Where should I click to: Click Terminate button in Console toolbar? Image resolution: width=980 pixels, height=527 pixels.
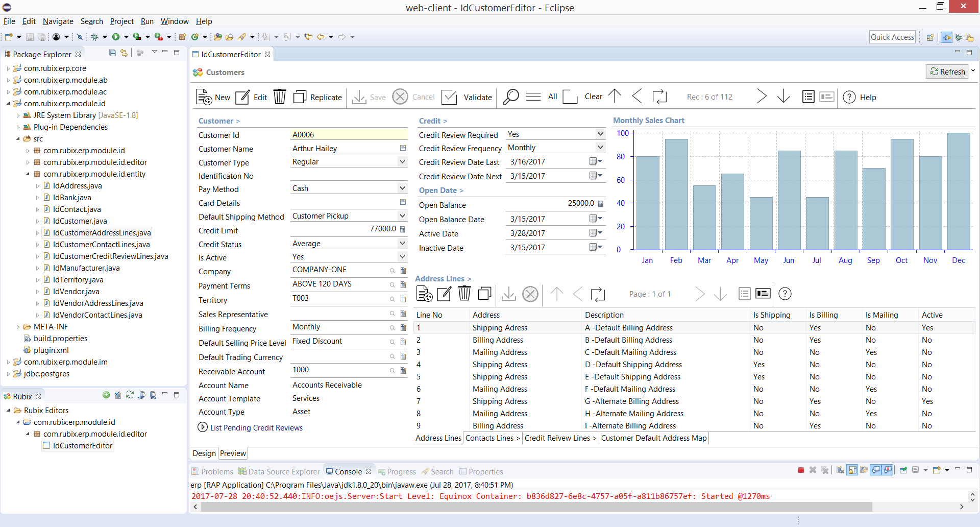click(x=801, y=470)
